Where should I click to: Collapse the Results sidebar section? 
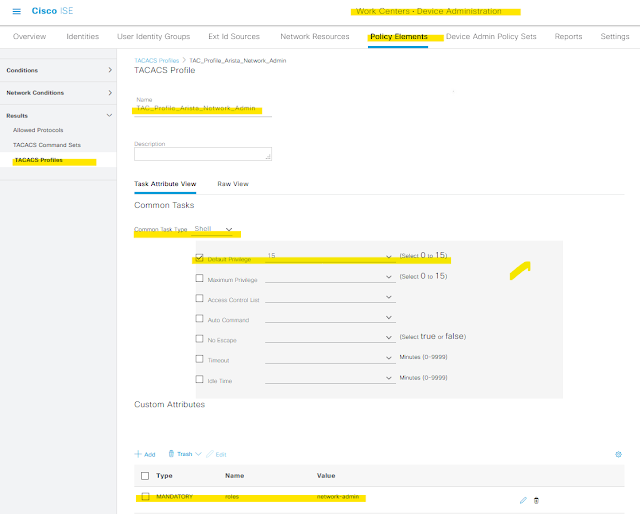pyautogui.click(x=58, y=116)
